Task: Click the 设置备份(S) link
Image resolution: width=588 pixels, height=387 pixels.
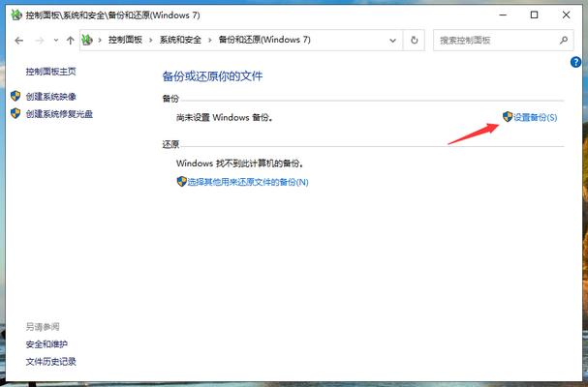Action: (535, 117)
